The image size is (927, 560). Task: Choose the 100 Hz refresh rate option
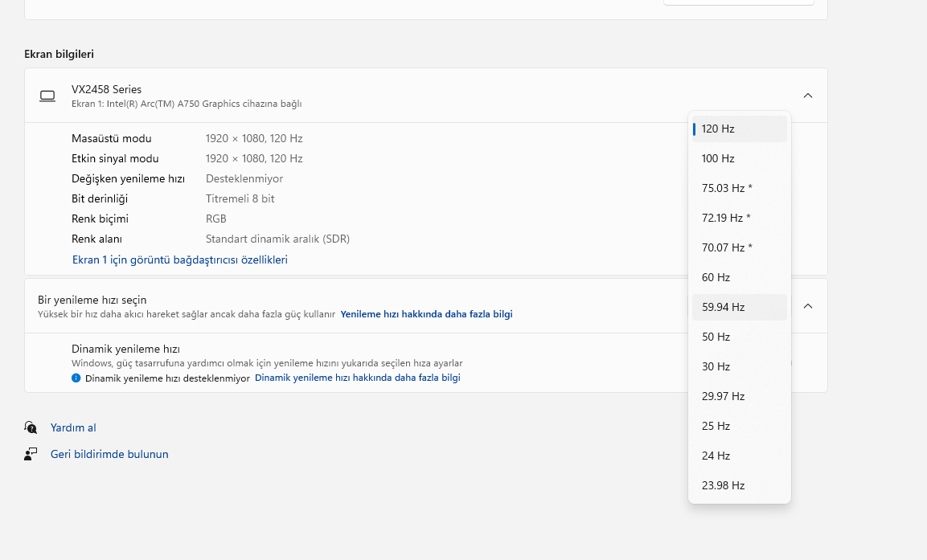[740, 158]
